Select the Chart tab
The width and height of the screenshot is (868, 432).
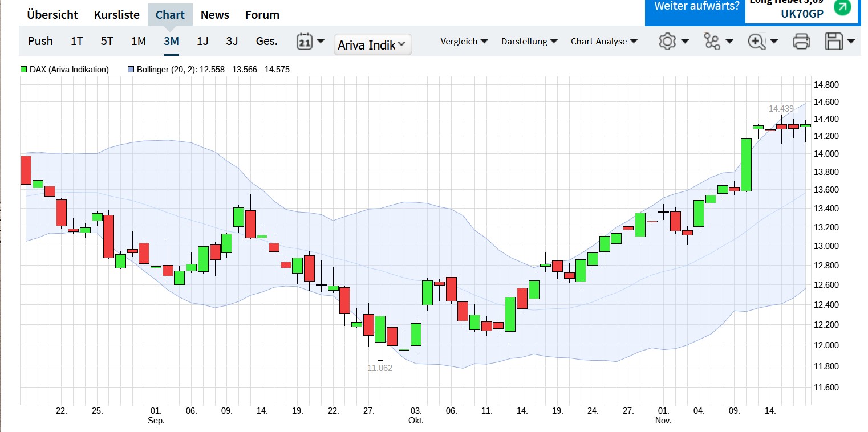click(x=170, y=15)
